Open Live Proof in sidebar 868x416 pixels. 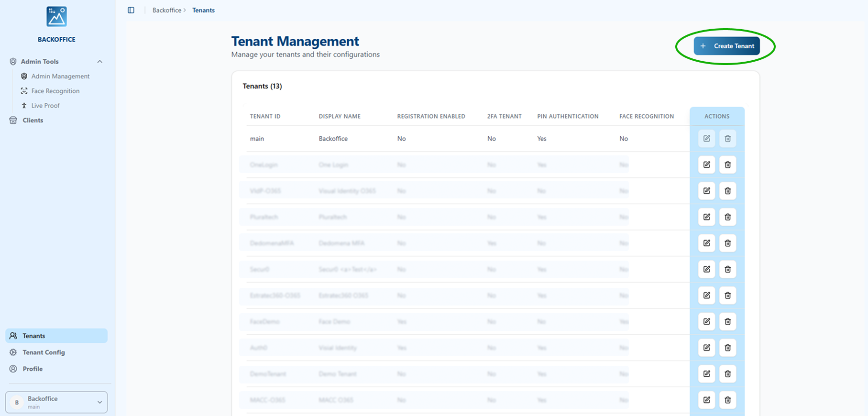45,106
